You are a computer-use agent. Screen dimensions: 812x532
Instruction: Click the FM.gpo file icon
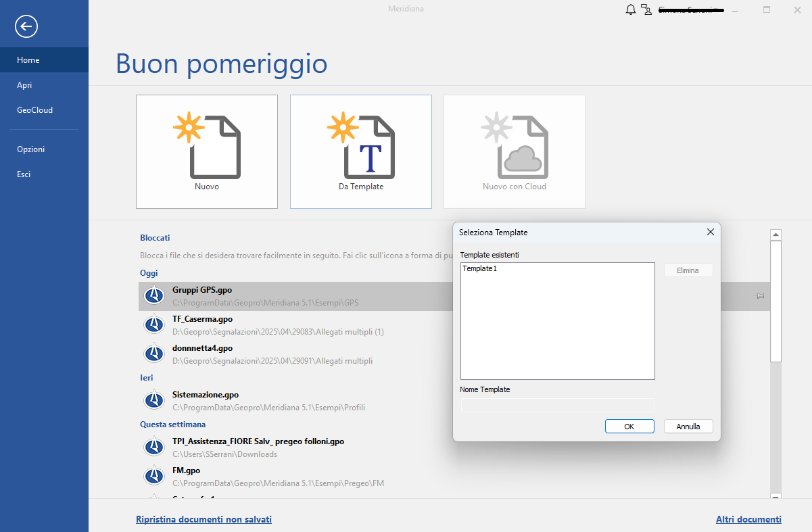[155, 477]
